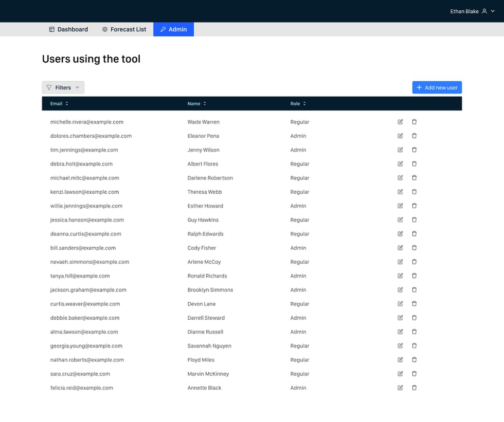Image resolution: width=504 pixels, height=422 pixels.
Task: Edit Floyd Miles user entry
Action: tap(400, 360)
